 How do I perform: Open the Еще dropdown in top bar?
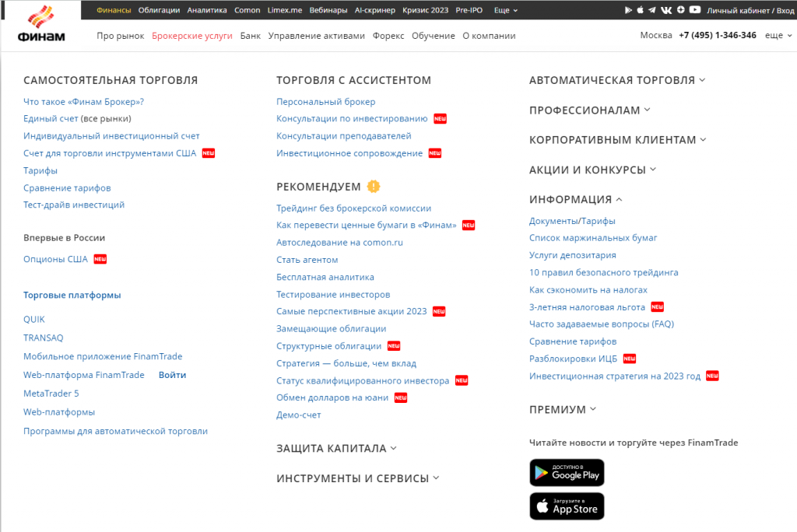click(x=506, y=10)
